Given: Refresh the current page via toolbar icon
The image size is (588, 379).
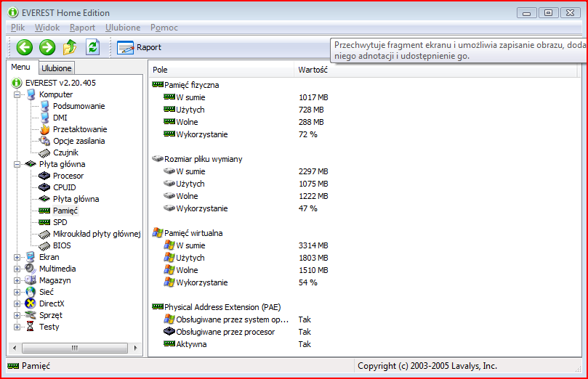Looking at the screenshot, I should [x=92, y=47].
